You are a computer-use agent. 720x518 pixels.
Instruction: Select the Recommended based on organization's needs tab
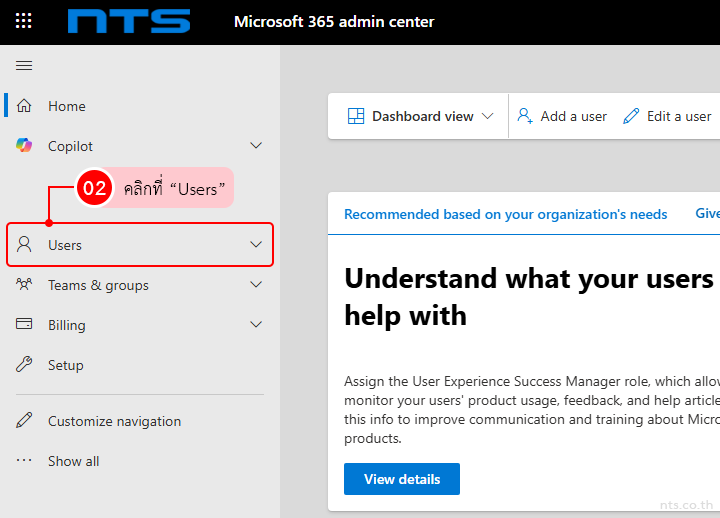(x=505, y=214)
